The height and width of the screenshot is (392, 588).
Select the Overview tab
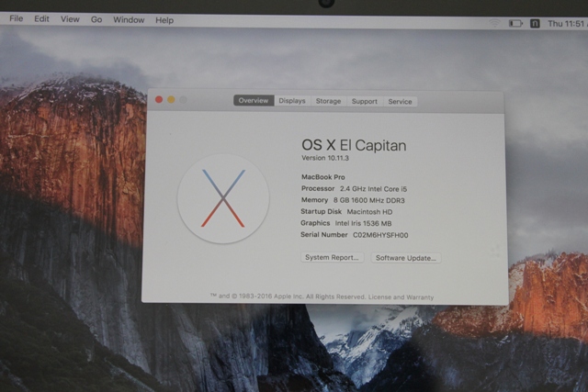254,100
